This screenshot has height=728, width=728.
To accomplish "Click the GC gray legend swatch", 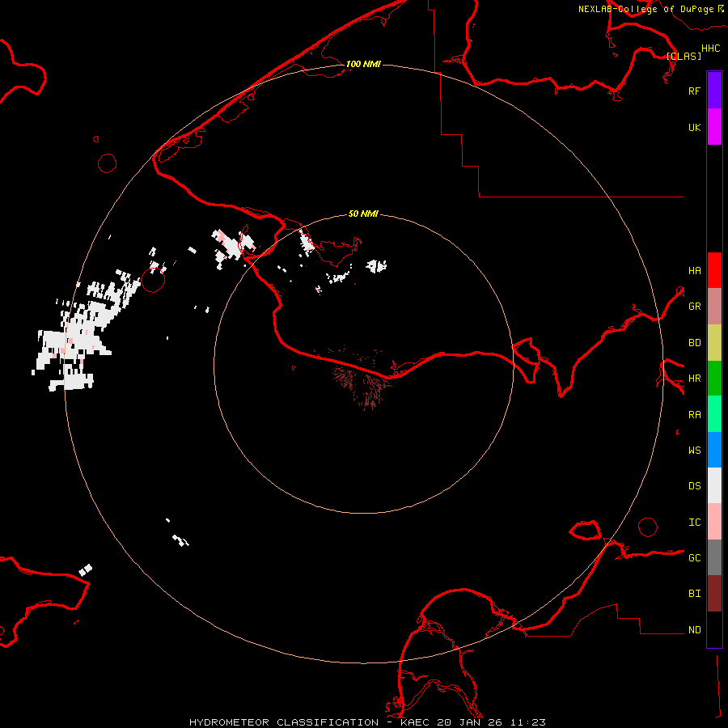I will (714, 557).
